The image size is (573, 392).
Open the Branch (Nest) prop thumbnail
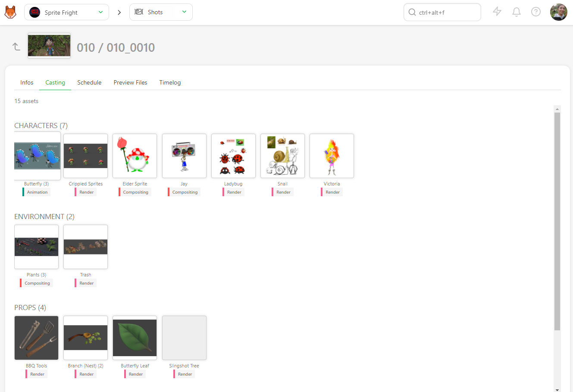tap(85, 338)
